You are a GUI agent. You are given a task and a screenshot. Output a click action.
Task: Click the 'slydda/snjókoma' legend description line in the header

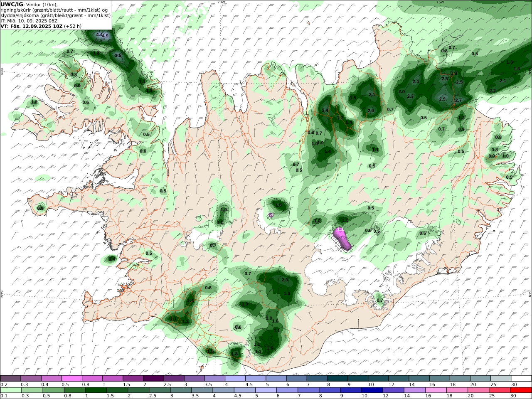(x=56, y=15)
